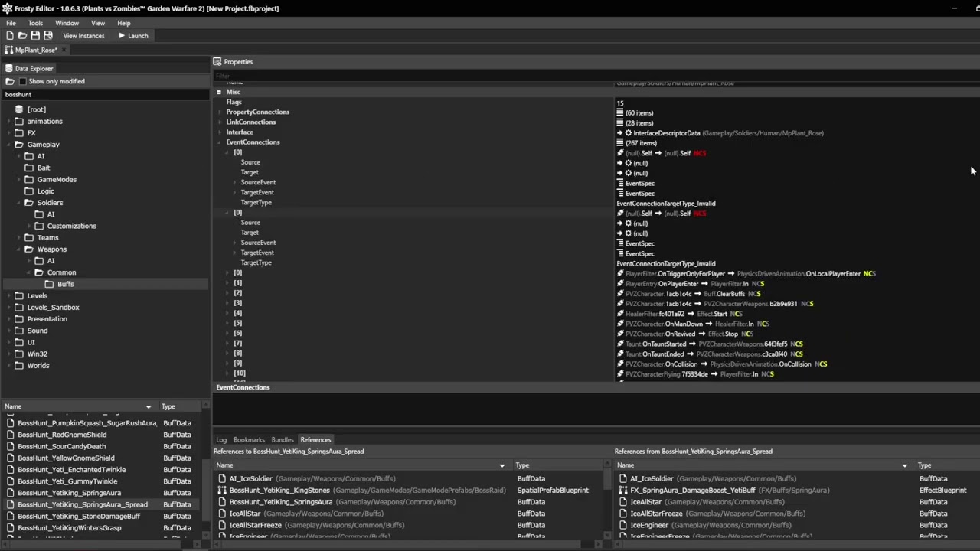Click the Name column dropdown arrow in asset list
The height and width of the screenshot is (551, 980).
(149, 406)
